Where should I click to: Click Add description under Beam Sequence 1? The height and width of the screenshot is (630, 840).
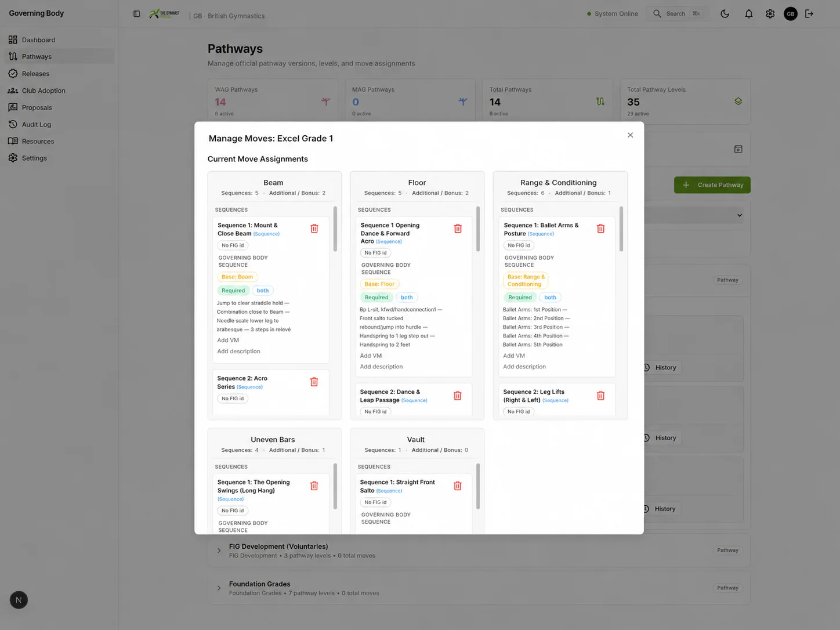tap(238, 352)
